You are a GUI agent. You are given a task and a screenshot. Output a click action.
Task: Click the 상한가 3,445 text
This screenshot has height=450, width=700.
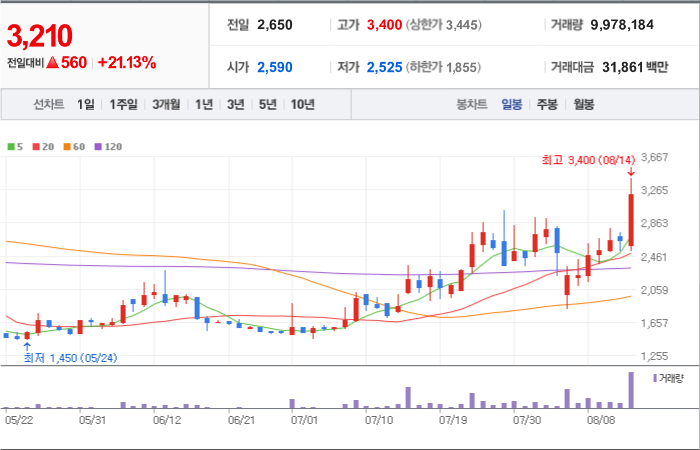[x=444, y=25]
